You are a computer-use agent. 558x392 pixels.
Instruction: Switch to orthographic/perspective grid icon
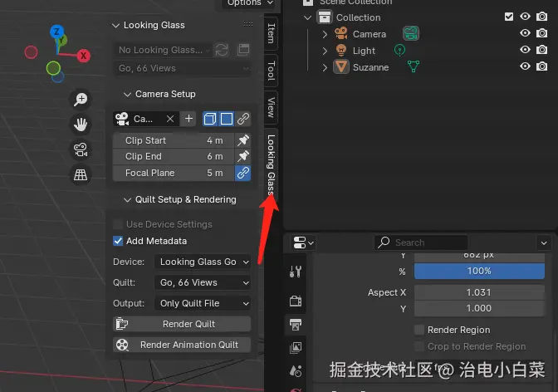click(x=81, y=174)
